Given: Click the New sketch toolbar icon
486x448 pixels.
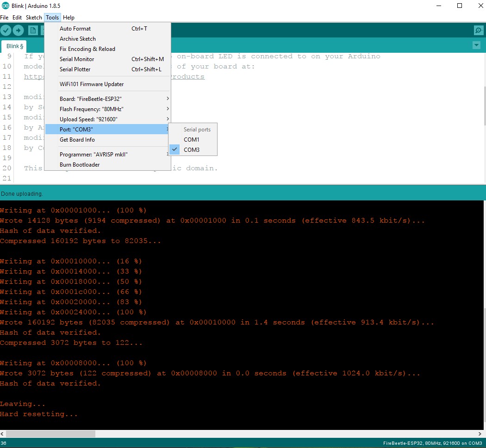Looking at the screenshot, I should pos(32,30).
